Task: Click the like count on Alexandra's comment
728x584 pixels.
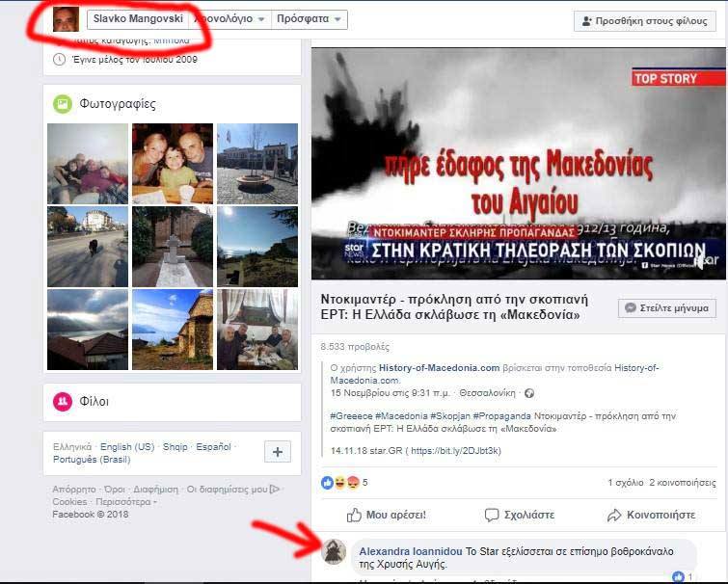Action: [x=683, y=576]
